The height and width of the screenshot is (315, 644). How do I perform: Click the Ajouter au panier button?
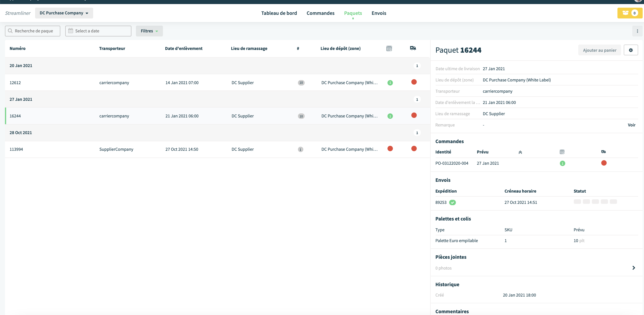[x=599, y=50]
